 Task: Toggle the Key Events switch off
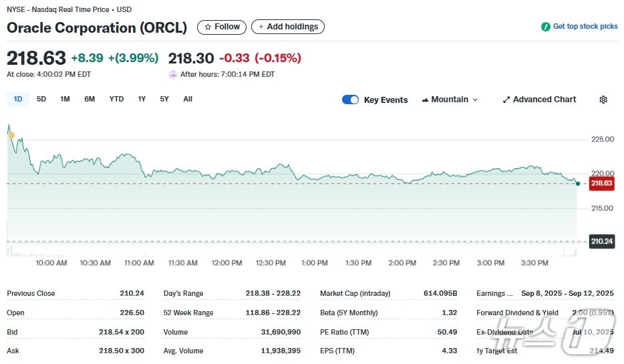click(350, 100)
